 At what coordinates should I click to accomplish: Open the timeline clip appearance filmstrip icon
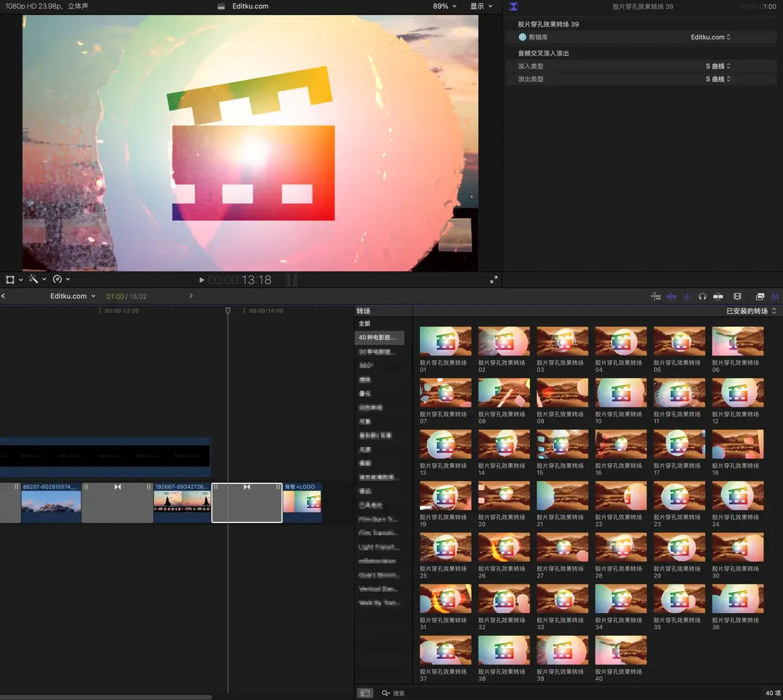point(737,297)
